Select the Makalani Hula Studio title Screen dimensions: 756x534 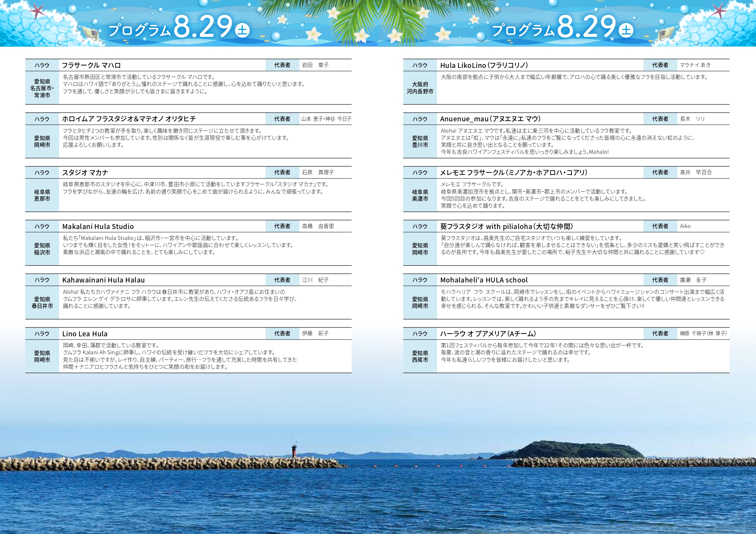[x=98, y=227]
